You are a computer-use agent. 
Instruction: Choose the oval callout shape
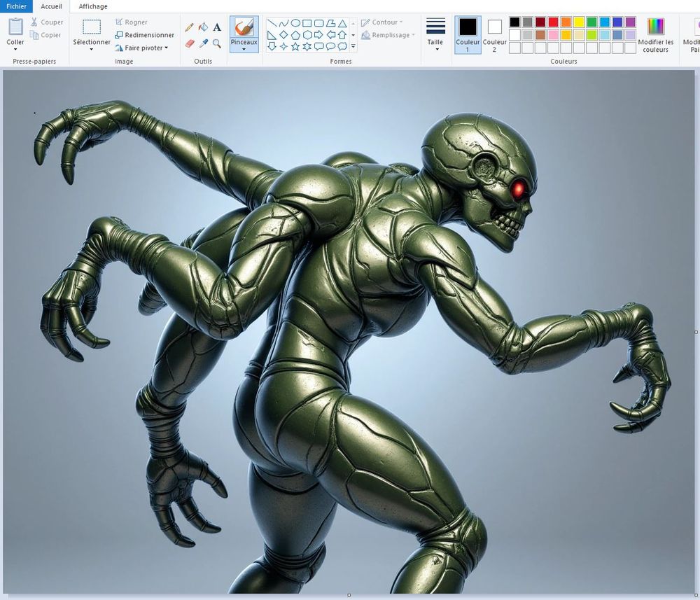[x=330, y=46]
